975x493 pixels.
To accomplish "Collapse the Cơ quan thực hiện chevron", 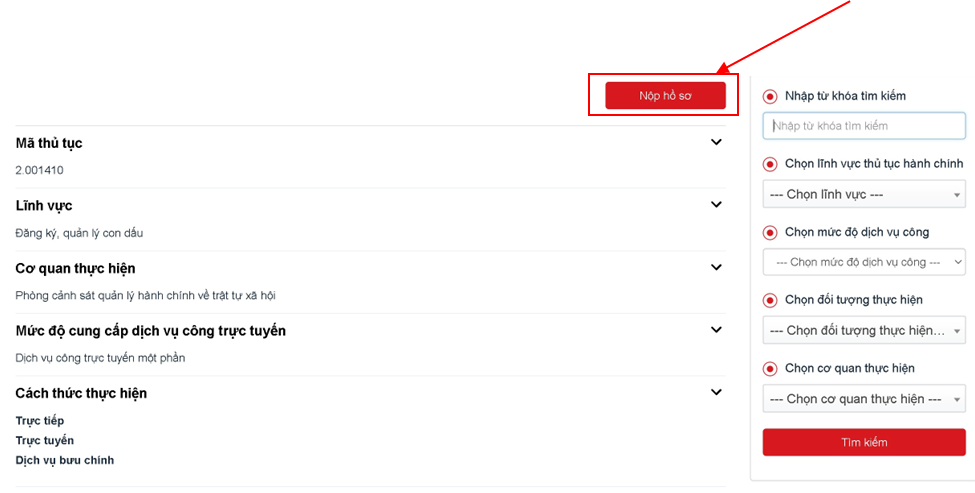I will [716, 267].
